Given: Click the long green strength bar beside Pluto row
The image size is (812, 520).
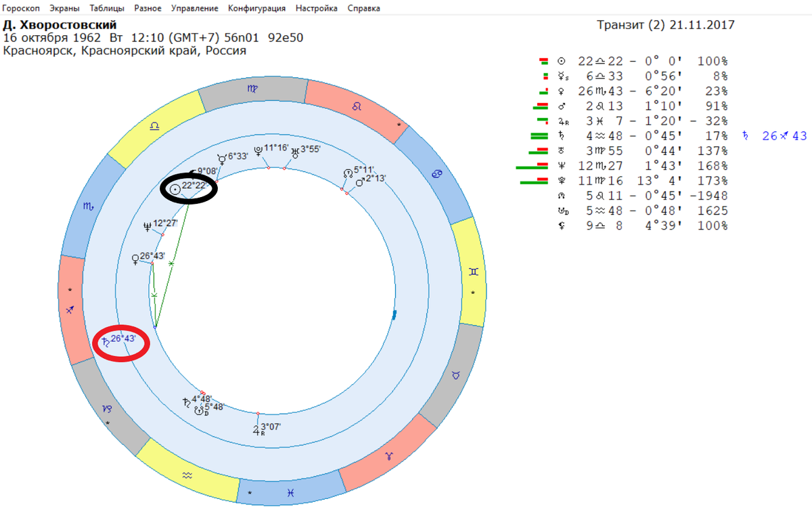Looking at the screenshot, I should (533, 183).
